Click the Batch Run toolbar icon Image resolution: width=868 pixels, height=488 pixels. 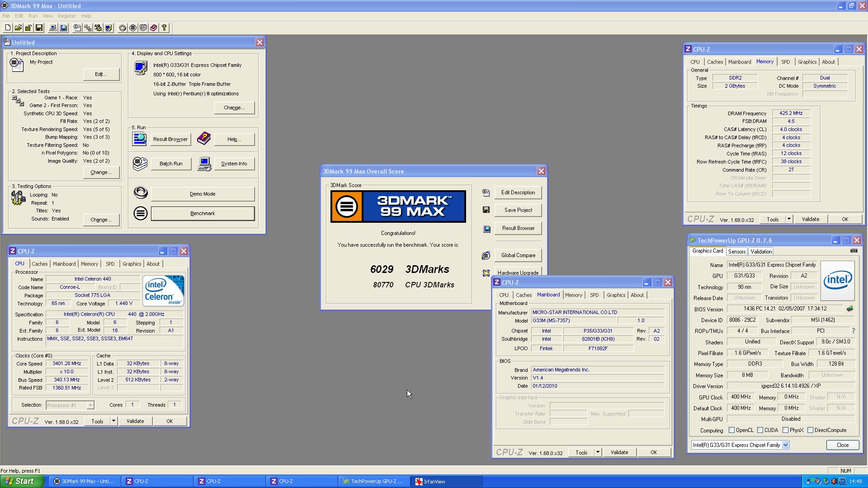click(143, 28)
